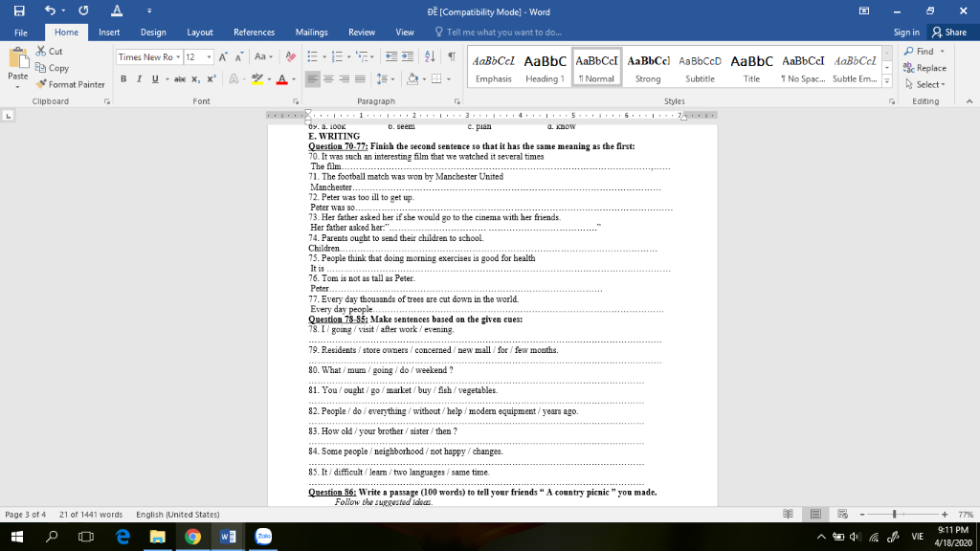Click the Redo/Repeat icon
This screenshot has width=980, height=551.
(x=83, y=11)
